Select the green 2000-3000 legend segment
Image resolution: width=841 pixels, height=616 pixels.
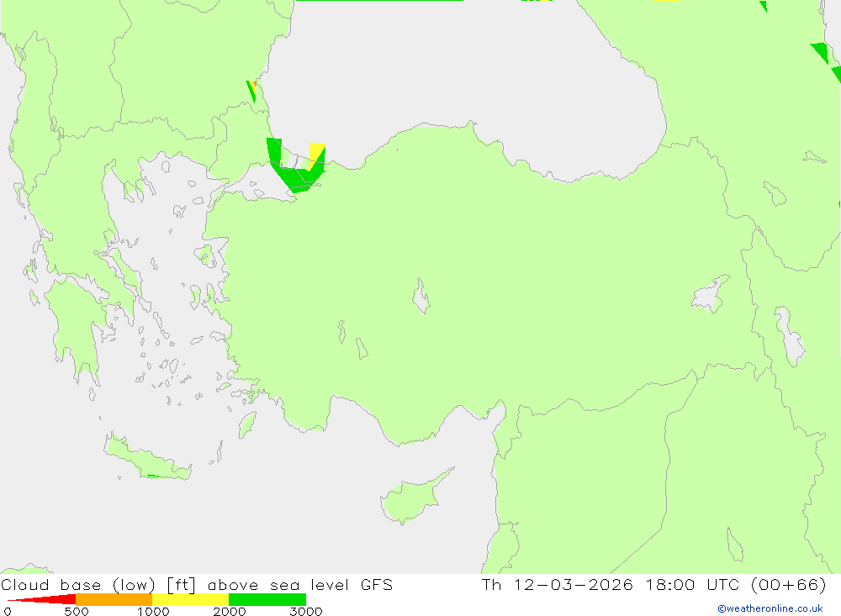pyautogui.click(x=267, y=599)
